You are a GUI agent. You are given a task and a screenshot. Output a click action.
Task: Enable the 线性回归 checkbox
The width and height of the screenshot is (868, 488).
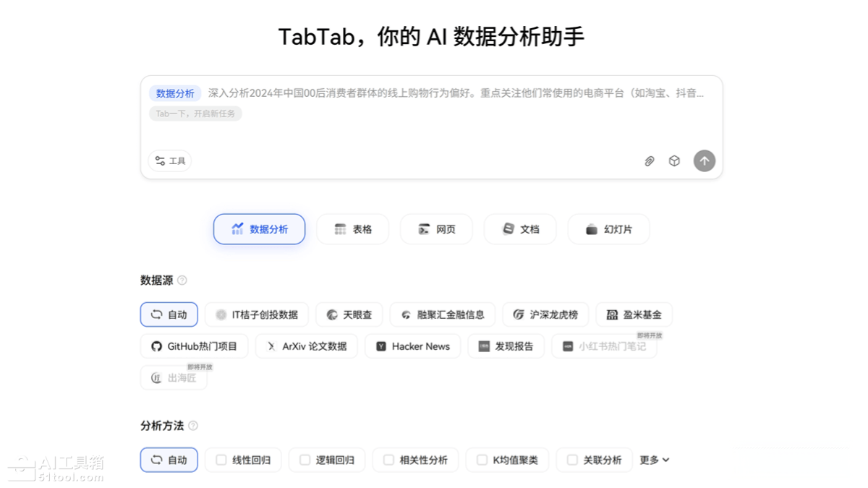click(221, 460)
